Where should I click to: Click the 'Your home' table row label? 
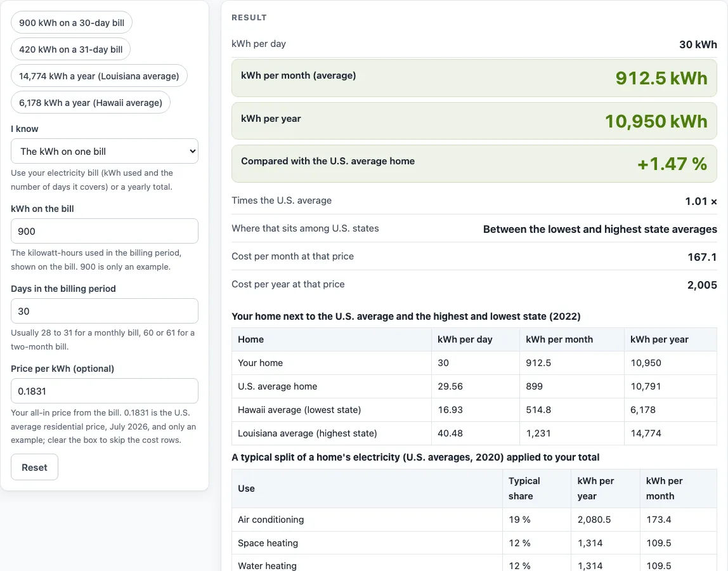[260, 363]
